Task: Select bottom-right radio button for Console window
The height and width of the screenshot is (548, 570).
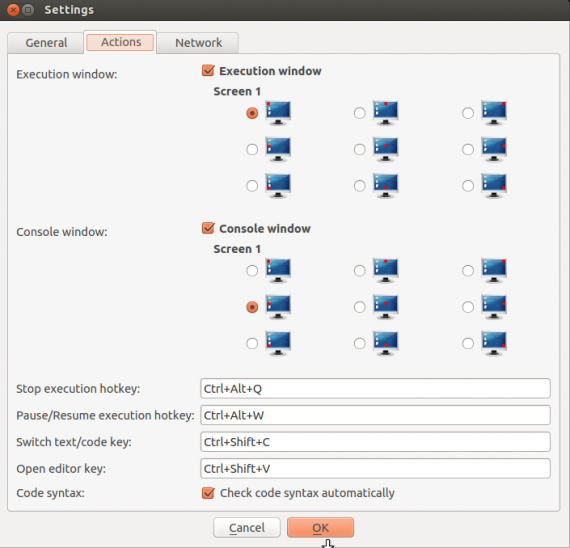Action: [x=468, y=343]
